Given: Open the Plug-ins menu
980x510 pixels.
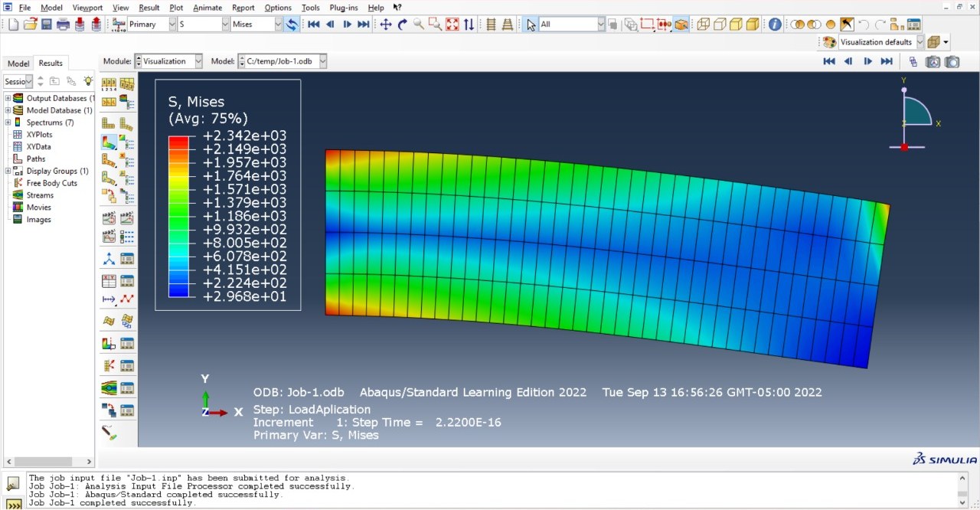Looking at the screenshot, I should [343, 8].
